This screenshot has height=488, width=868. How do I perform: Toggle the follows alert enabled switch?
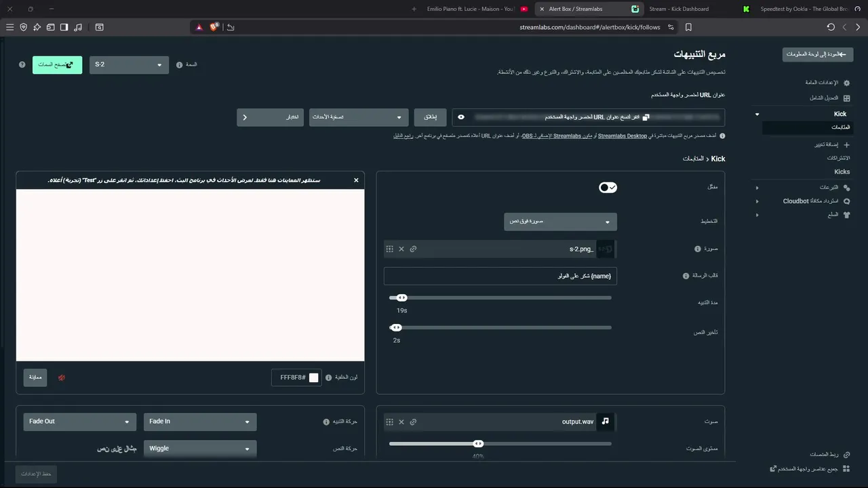[x=608, y=187]
